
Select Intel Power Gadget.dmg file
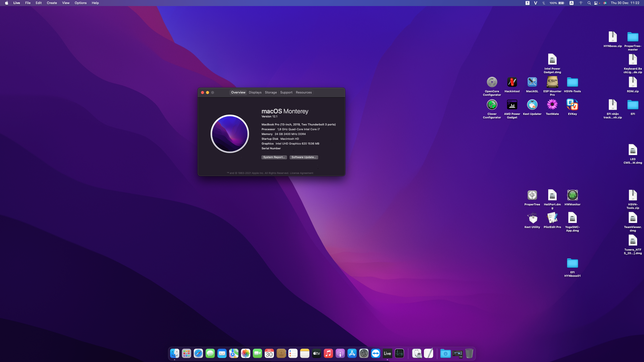[x=552, y=60]
